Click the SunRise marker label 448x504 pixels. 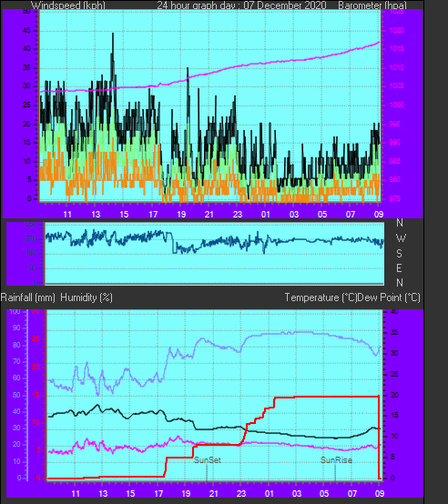pos(336,460)
